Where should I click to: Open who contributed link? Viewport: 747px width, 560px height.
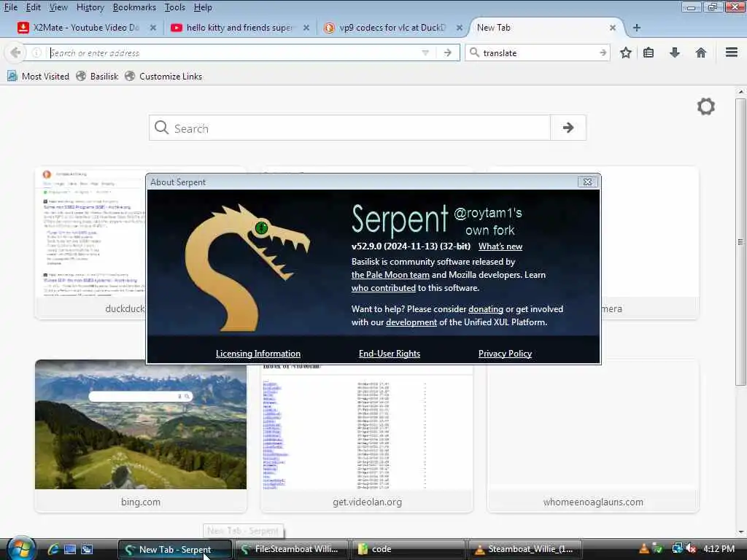(384, 287)
